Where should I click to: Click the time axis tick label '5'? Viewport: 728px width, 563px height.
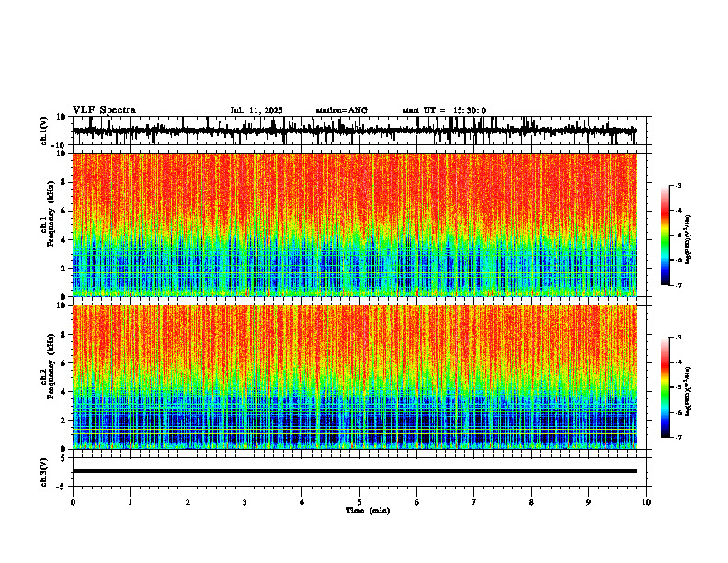[x=359, y=502]
